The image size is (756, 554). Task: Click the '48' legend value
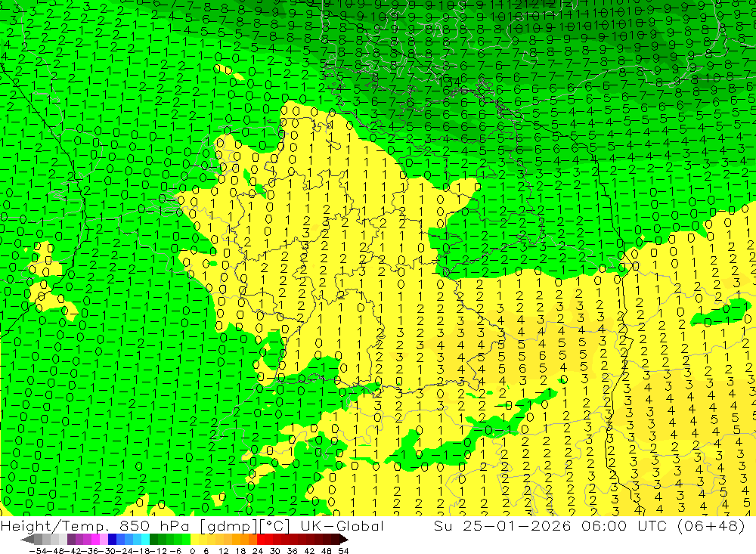[327, 551]
